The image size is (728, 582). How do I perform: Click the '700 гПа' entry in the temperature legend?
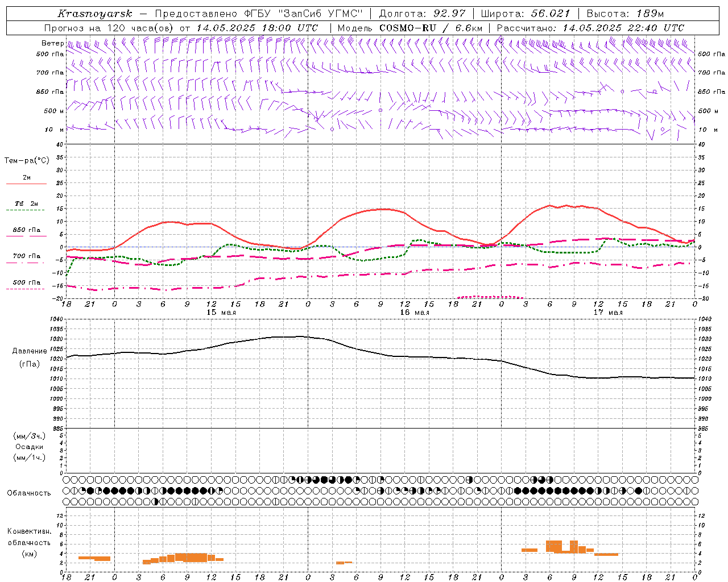point(26,256)
